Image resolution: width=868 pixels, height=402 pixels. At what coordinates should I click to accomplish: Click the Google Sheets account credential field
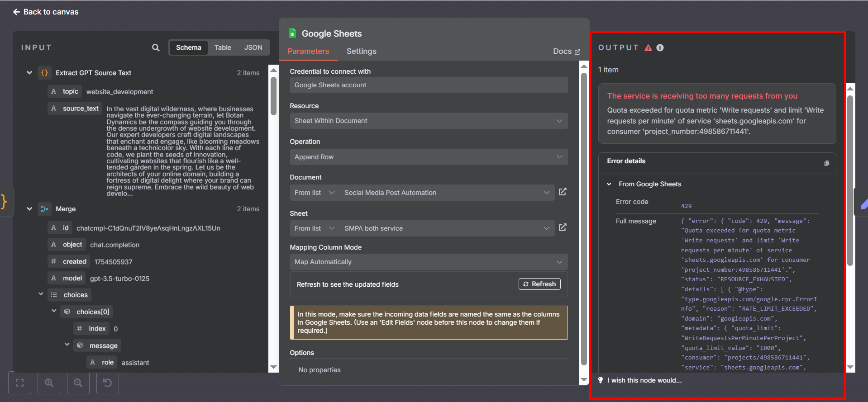(428, 85)
